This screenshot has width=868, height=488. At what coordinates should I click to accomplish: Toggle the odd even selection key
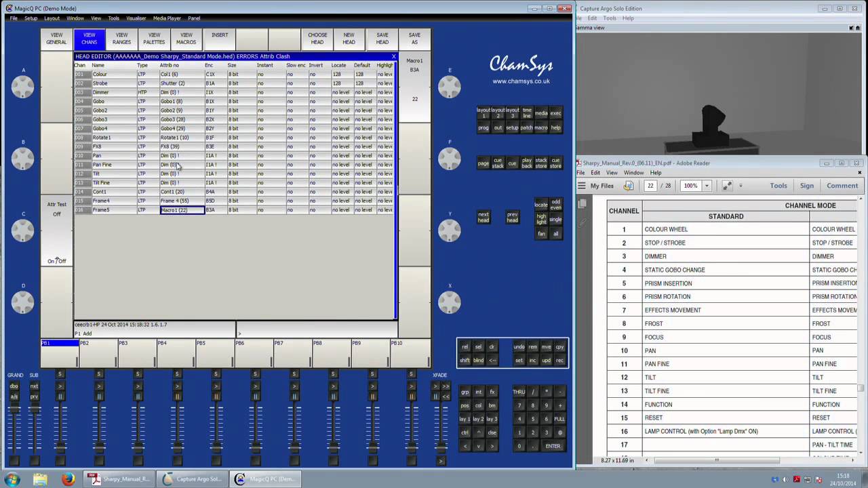tap(555, 205)
